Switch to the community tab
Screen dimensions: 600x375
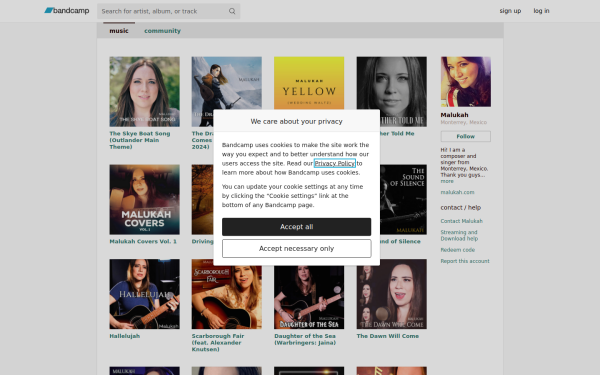162,31
